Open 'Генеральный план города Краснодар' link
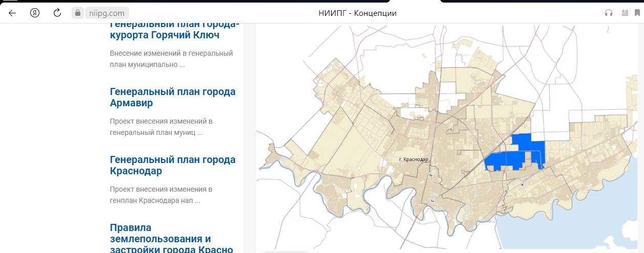644x253 pixels. (173, 165)
